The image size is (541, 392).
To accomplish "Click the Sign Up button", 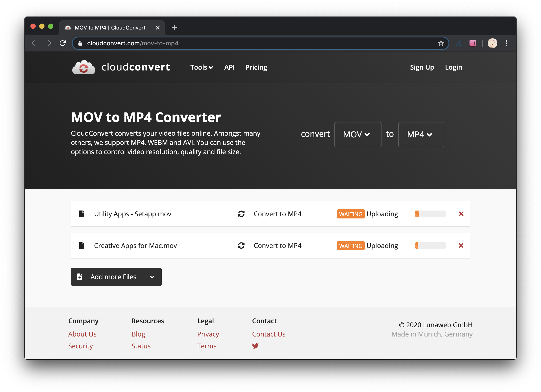I will pos(422,67).
